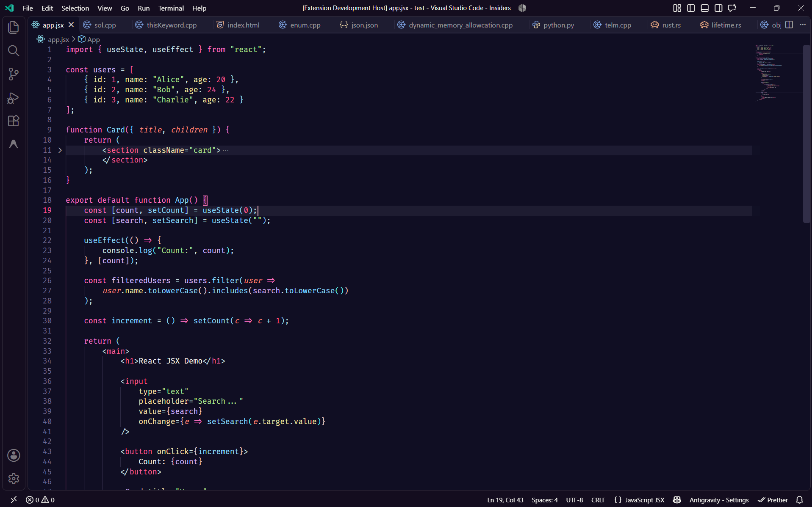
Task: Toggle the secondary side bar
Action: [x=718, y=8]
